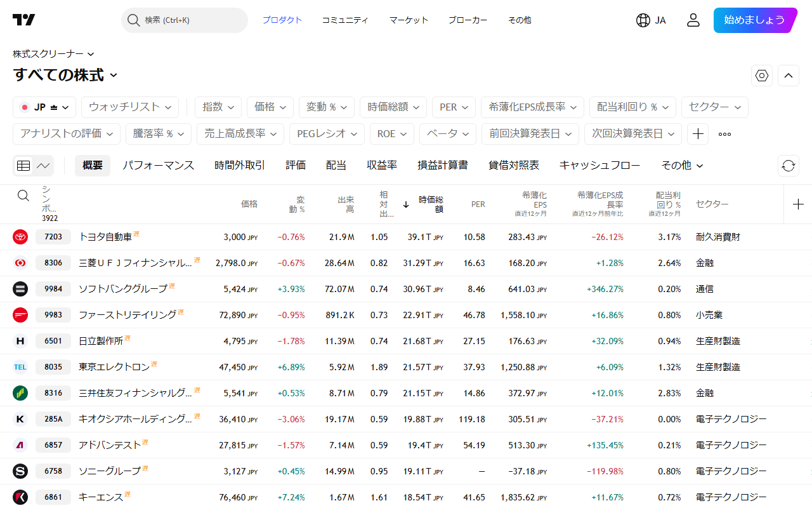Open the セクター filter dropdown
Viewport: 812px width, 508px height.
[x=715, y=107]
